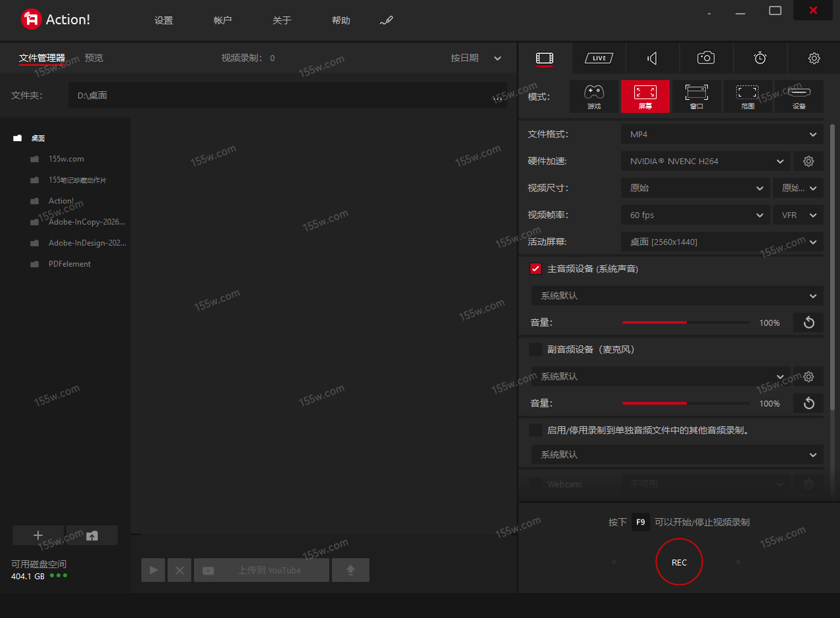This screenshot has width=840, height=618.
Task: Select the device recording mode
Action: coord(799,97)
